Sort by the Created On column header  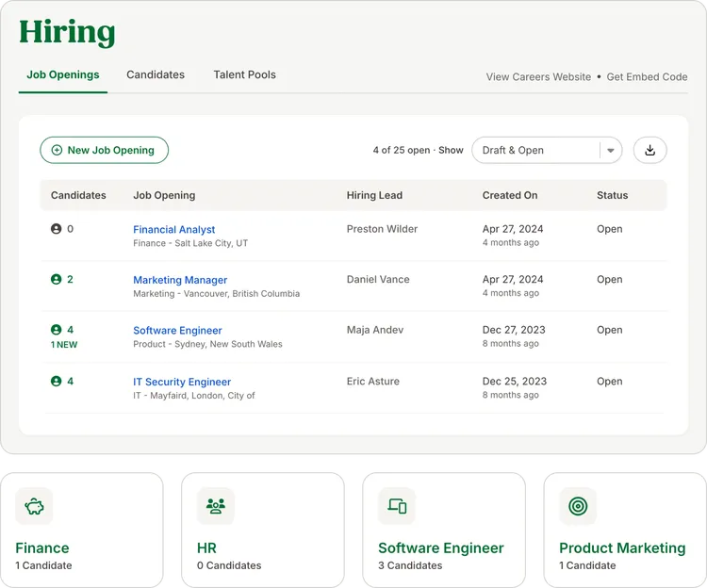pyautogui.click(x=510, y=195)
